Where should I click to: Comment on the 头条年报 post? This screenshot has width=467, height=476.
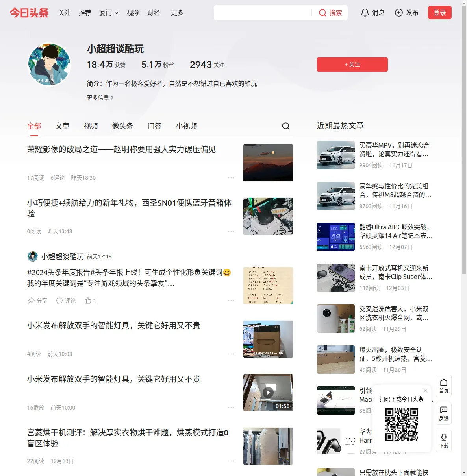coord(66,301)
